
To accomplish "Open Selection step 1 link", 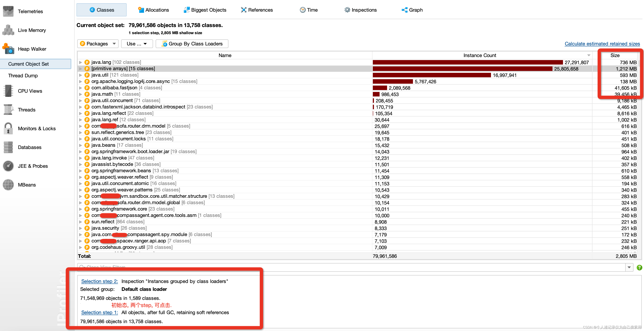I will [99, 312].
